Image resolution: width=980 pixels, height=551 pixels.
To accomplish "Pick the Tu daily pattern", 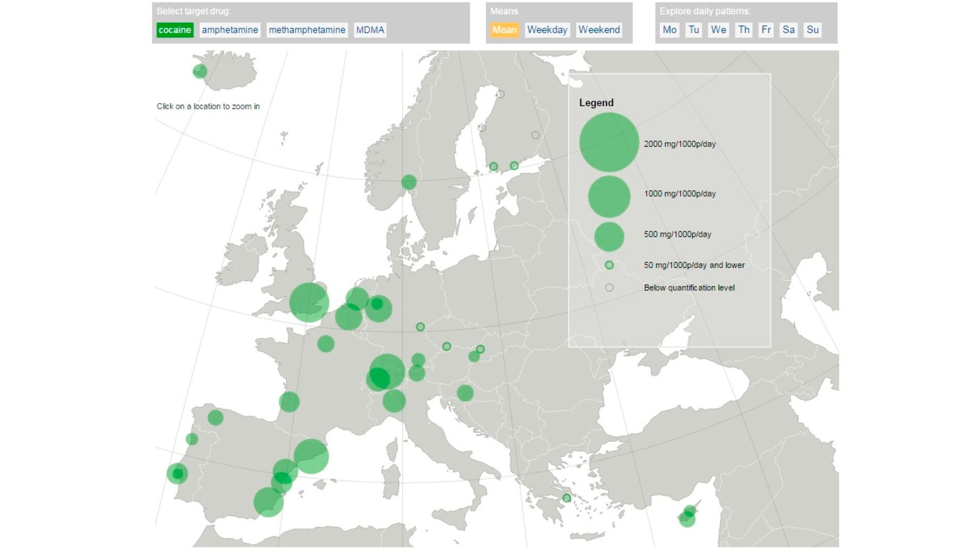I will click(694, 30).
